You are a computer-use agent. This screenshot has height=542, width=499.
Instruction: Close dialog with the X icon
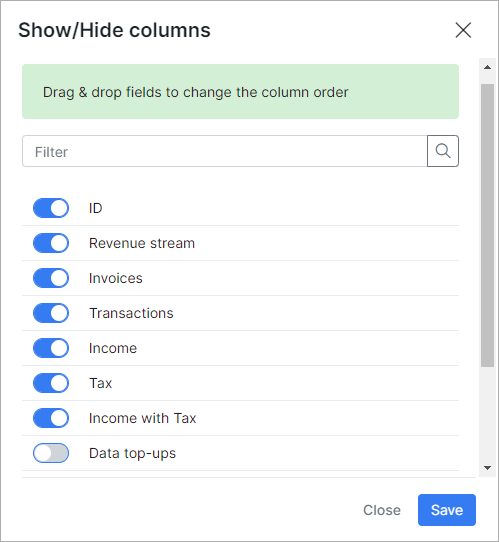tap(463, 30)
